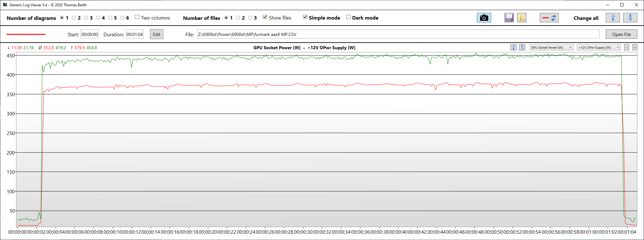644x240 pixels.
Task: Click the camera screenshot icon
Action: point(484,18)
